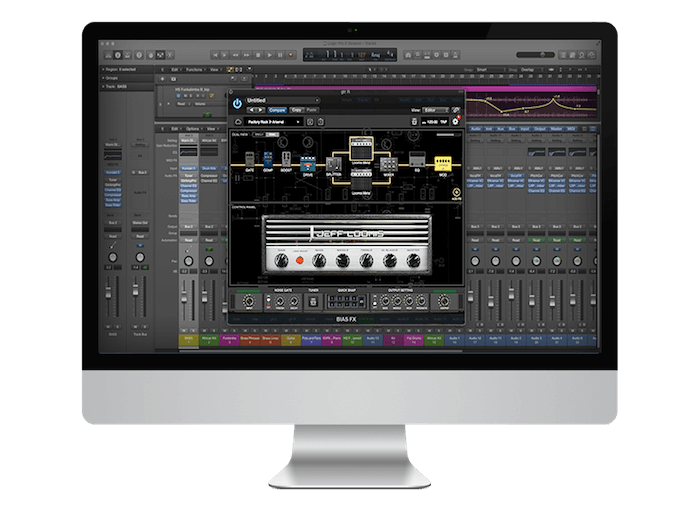Click the Logic transport Pause button
The height and width of the screenshot is (524, 698).
coord(280,55)
